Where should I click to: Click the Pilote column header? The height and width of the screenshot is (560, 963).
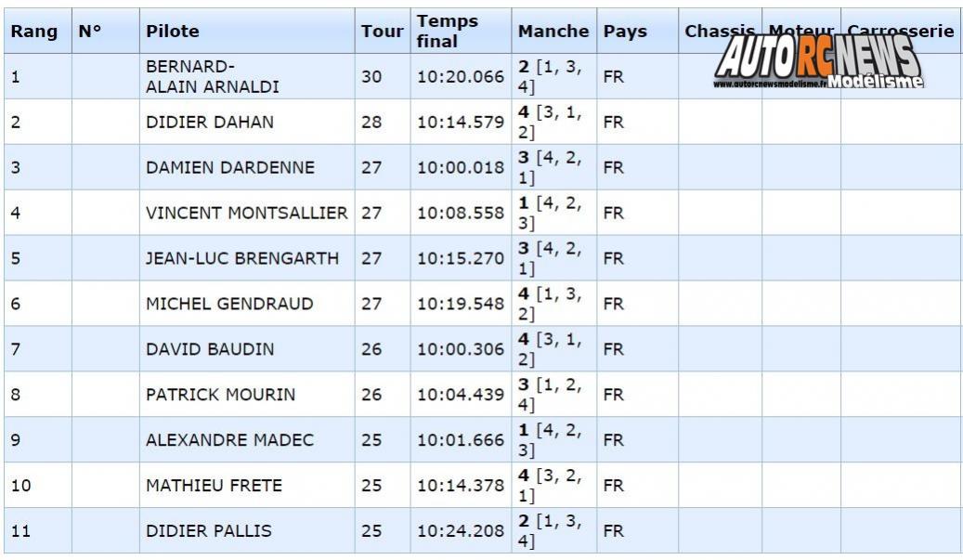point(173,32)
